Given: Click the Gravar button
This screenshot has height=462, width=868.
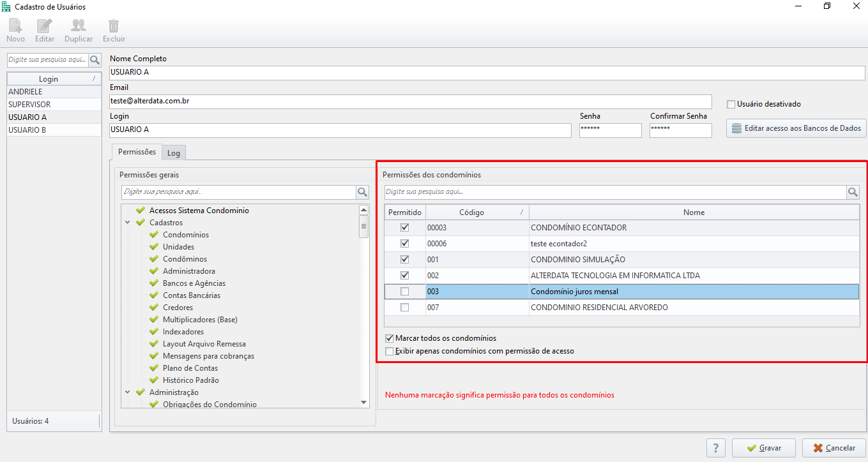Looking at the screenshot, I should [764, 448].
